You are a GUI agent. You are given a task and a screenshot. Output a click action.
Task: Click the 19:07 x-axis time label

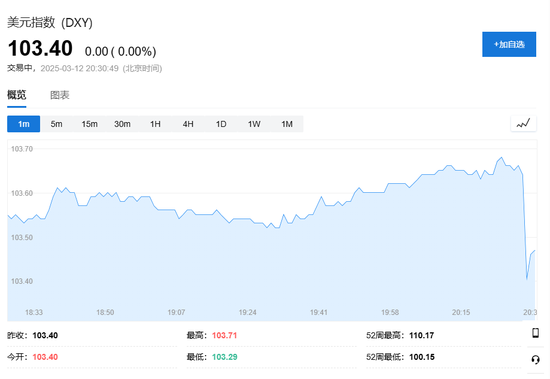point(176,312)
